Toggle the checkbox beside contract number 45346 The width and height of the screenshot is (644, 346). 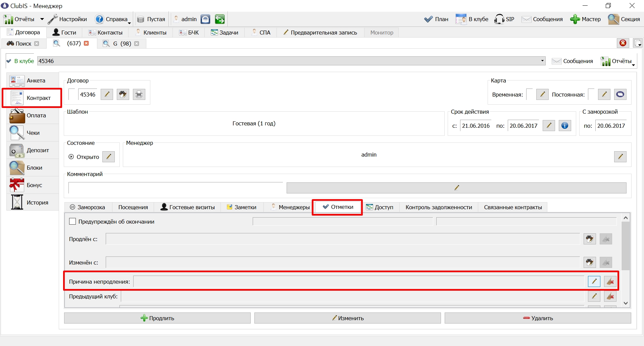72,94
